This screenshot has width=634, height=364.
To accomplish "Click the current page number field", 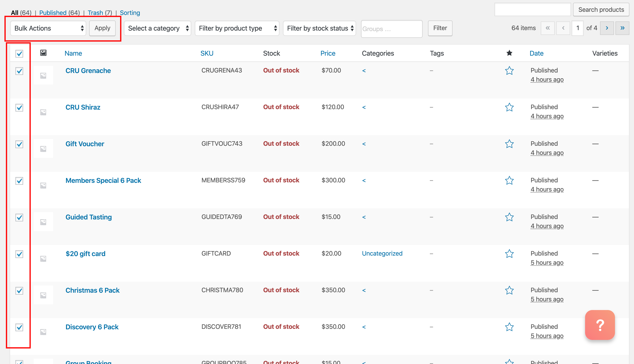I will pos(578,28).
